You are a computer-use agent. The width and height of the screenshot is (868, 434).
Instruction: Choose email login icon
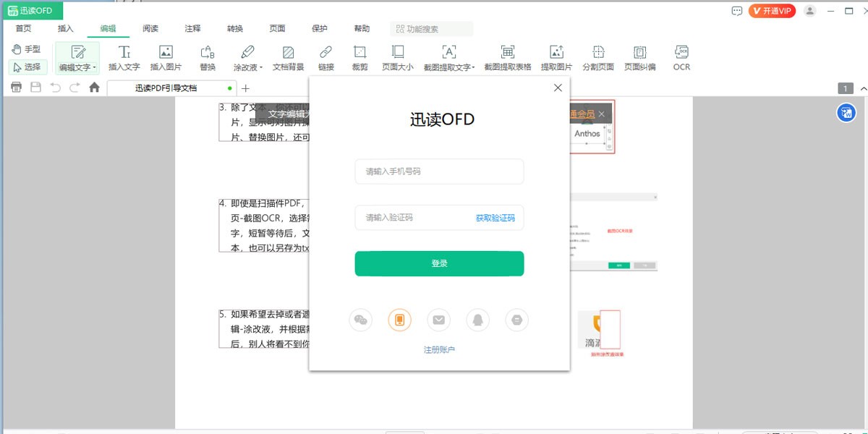(x=439, y=320)
